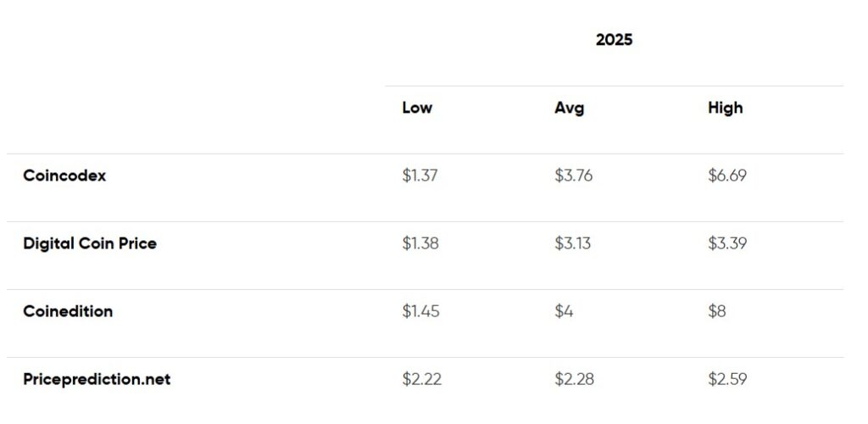Select the Low column header
This screenshot has width=868, height=424.
417,108
